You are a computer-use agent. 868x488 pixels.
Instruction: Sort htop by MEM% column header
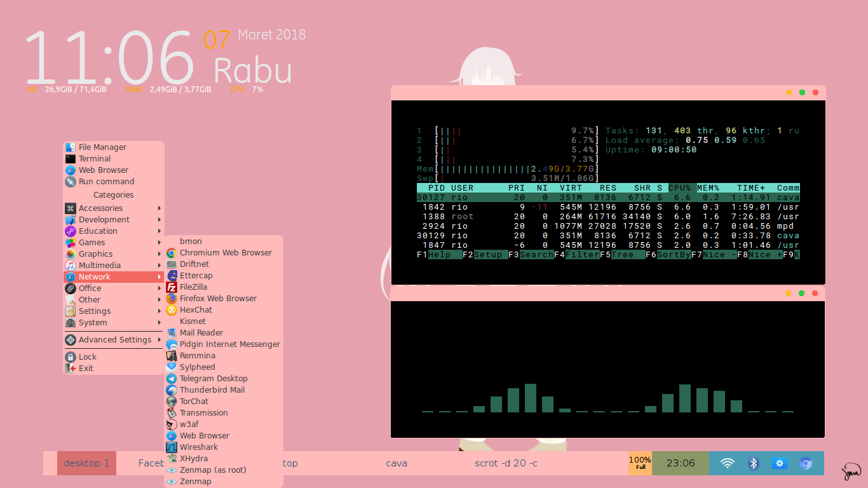[708, 188]
